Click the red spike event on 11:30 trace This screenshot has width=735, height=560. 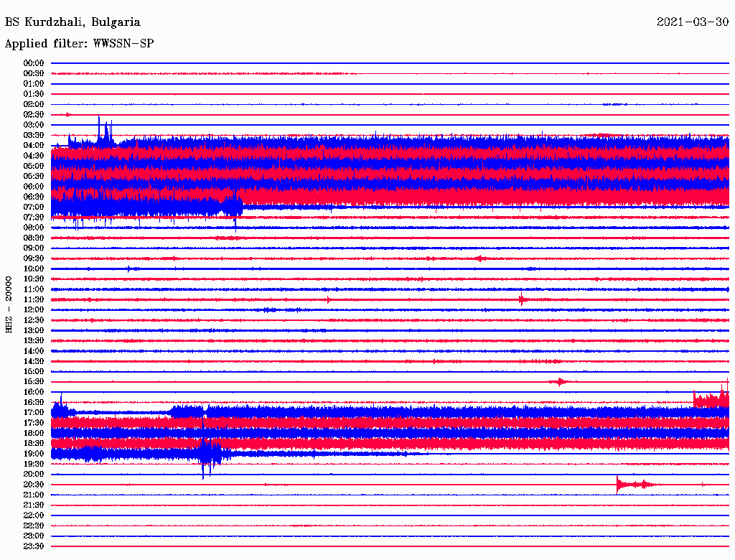click(x=522, y=299)
